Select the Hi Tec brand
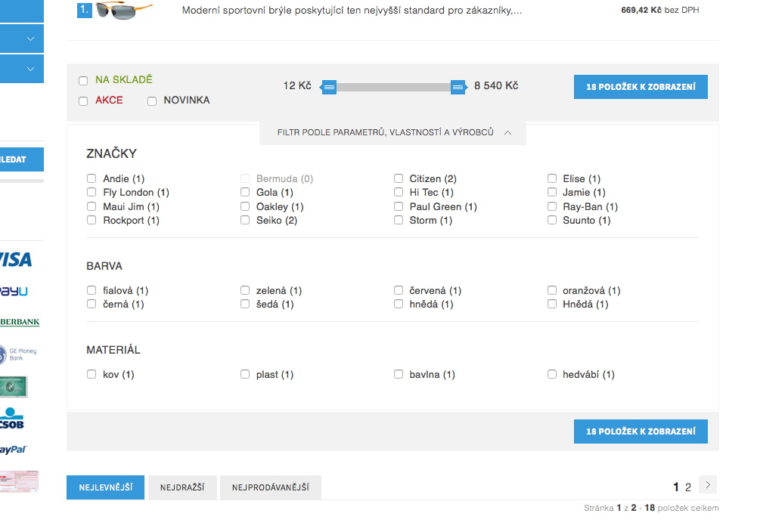The width and height of the screenshot is (757, 532). tap(399, 192)
